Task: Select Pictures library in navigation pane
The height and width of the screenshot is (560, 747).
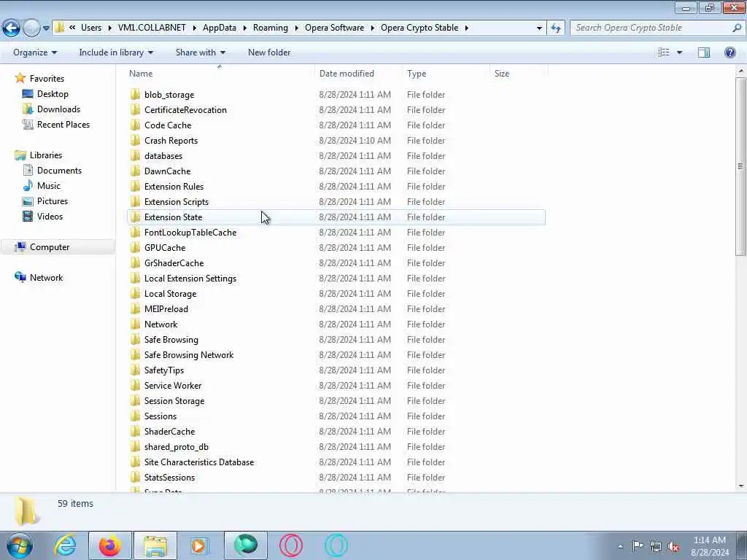Action: pos(53,201)
